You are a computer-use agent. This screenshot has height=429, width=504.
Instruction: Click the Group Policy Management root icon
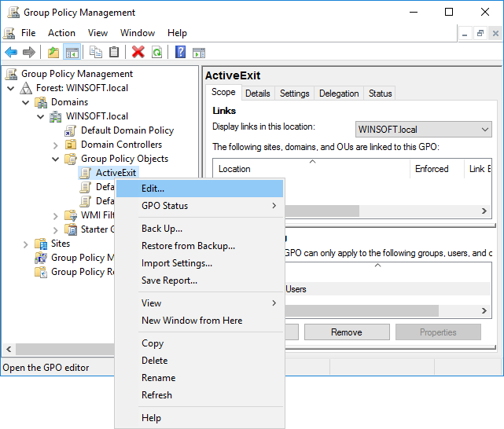point(11,74)
